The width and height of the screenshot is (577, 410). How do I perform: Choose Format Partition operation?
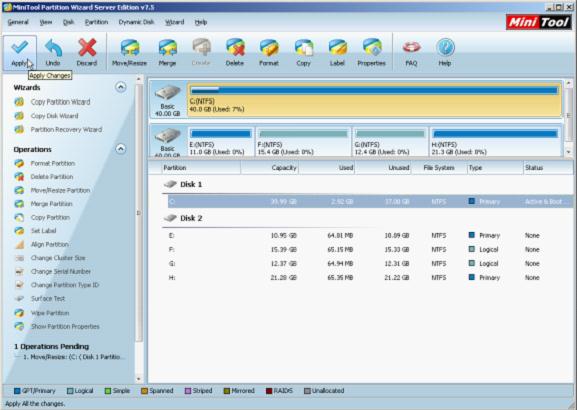53,163
